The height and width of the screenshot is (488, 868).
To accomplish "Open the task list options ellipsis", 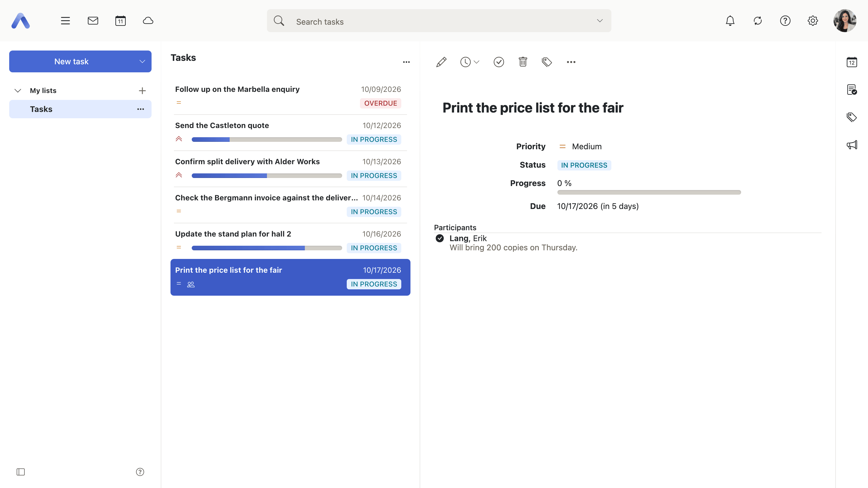I will 406,62.
